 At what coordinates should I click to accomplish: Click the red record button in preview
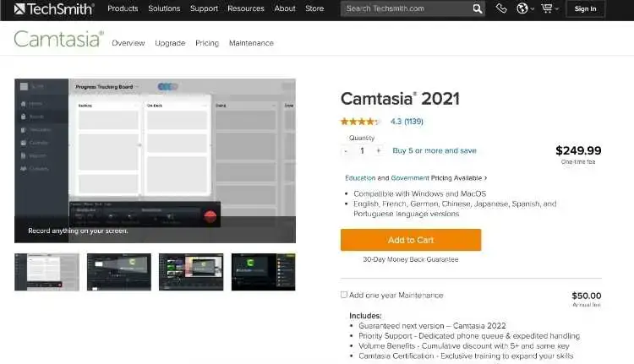210,216
